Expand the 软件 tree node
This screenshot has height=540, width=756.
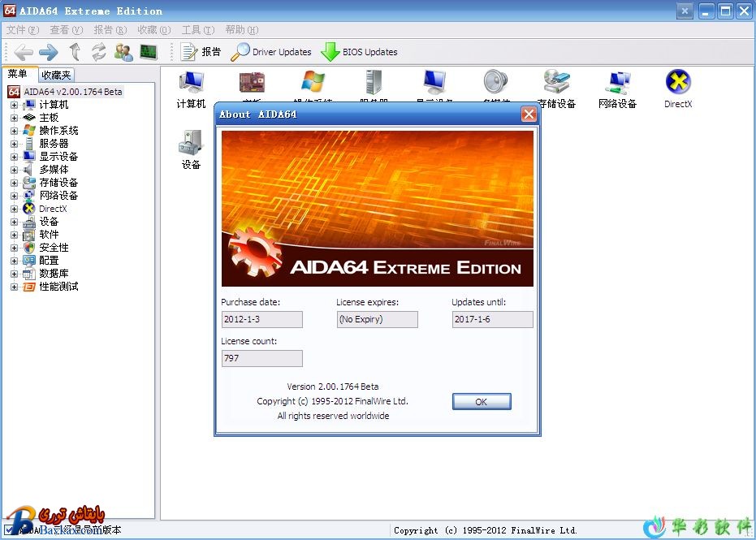point(14,235)
